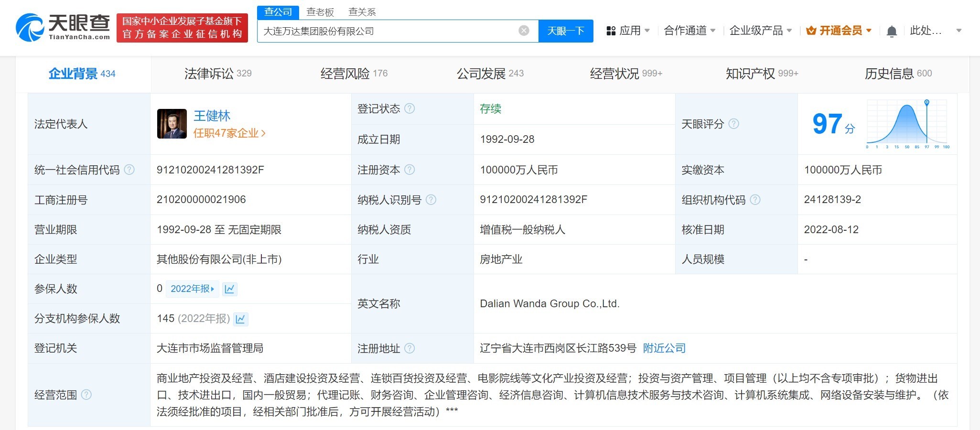Select the taxpayer qualification 增值税一般纳税人
980x430 pixels.
click(x=522, y=230)
